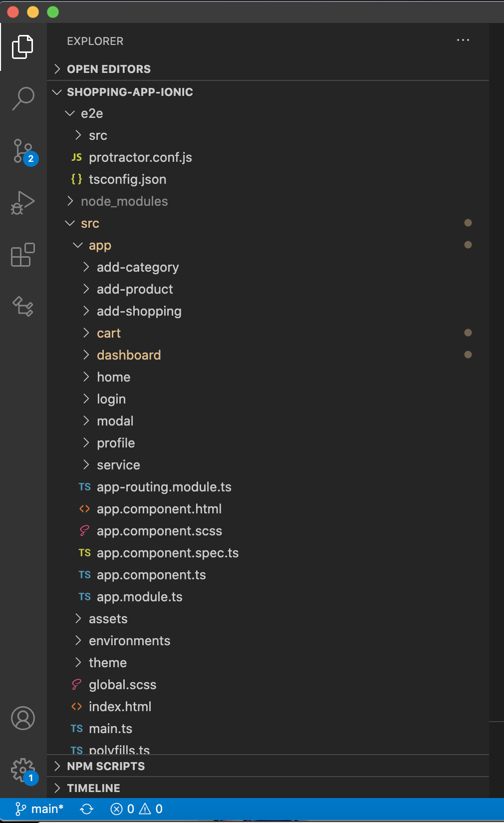Viewport: 504px width, 823px height.
Task: Expand the dashboard folder
Action: click(129, 355)
